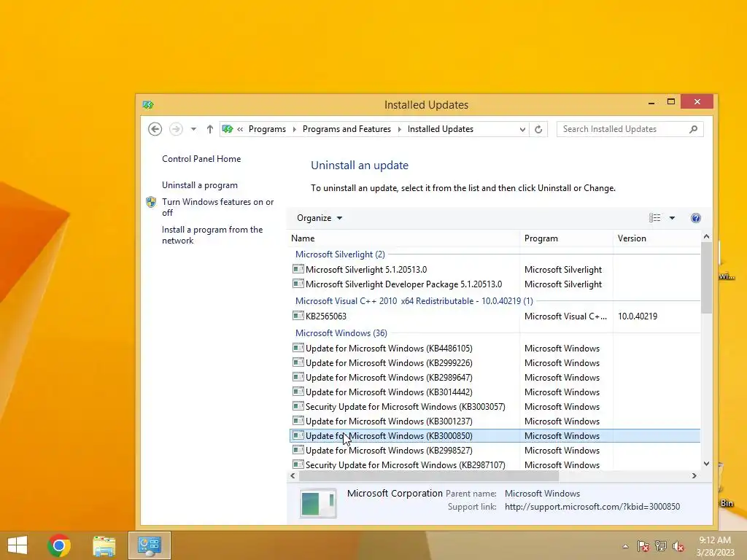Select Programs in the address breadcrumb
The image size is (747, 560).
click(267, 129)
